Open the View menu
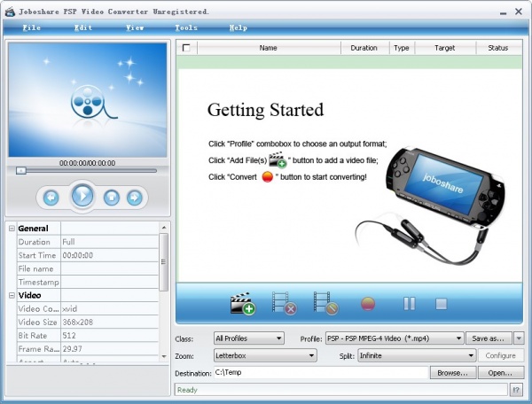 tap(135, 27)
